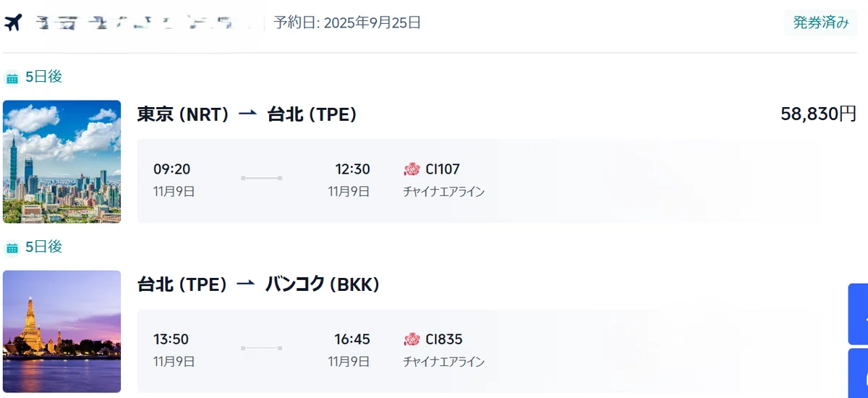Click the airplane icon in the booking header

tap(14, 23)
